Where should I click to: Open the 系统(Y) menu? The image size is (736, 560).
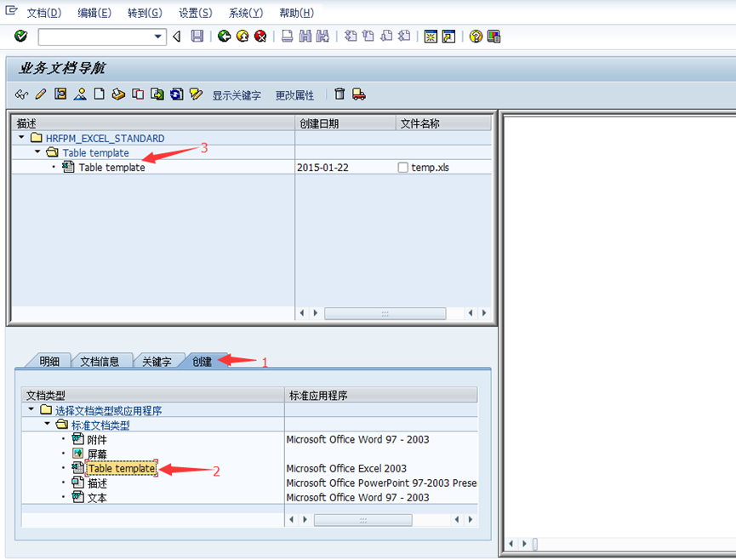click(246, 13)
